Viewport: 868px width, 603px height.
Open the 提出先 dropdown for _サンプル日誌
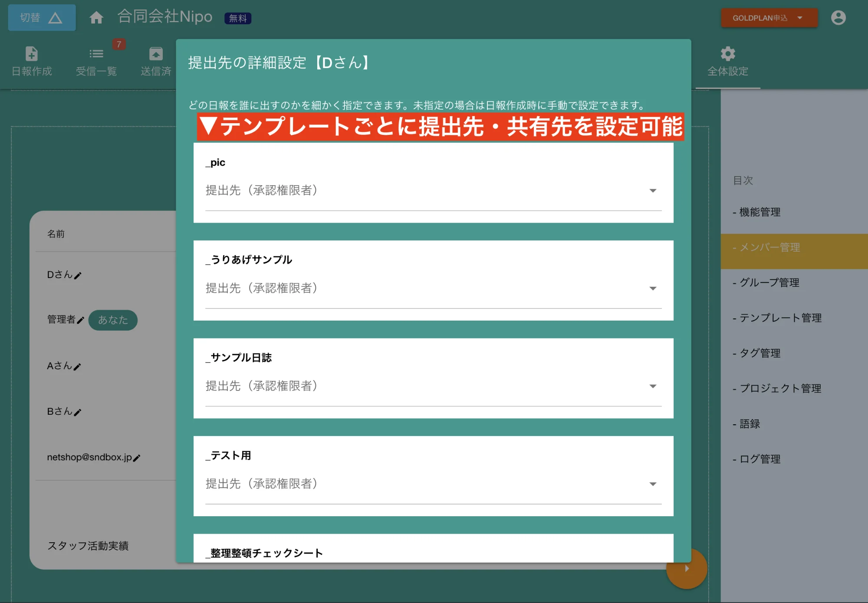point(652,386)
